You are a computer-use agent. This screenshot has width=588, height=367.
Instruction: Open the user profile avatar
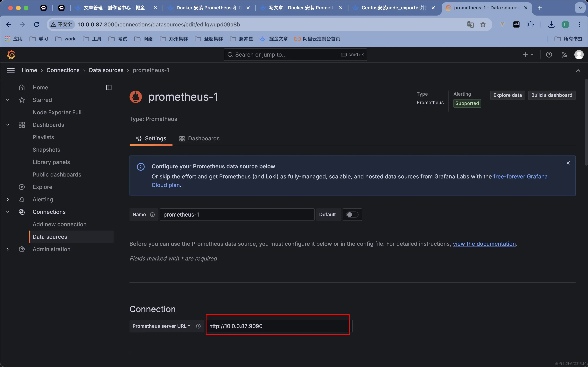(x=579, y=55)
